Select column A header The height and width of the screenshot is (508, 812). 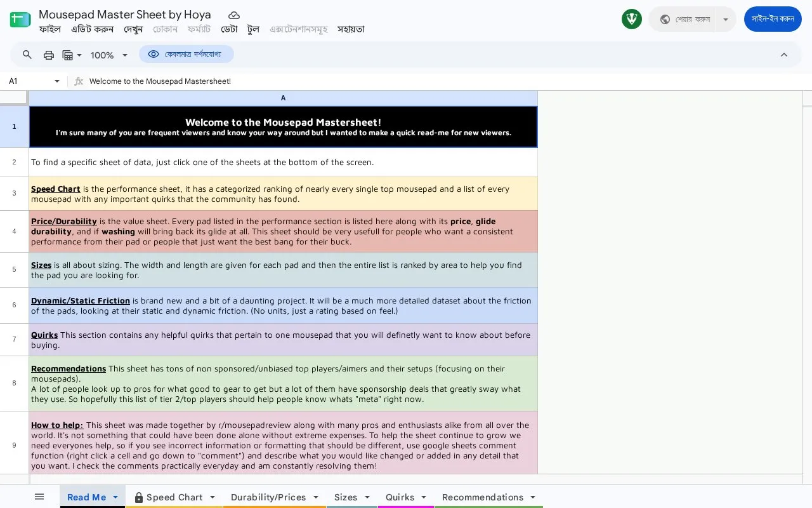[x=283, y=98]
